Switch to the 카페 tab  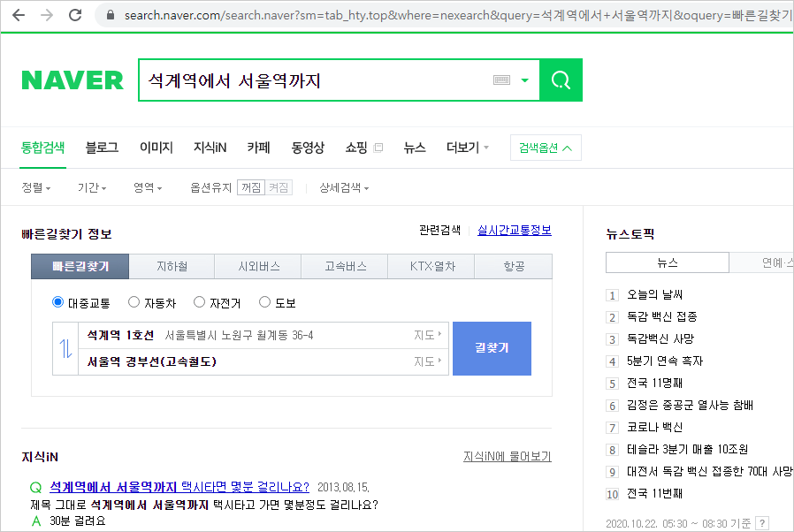[259, 148]
